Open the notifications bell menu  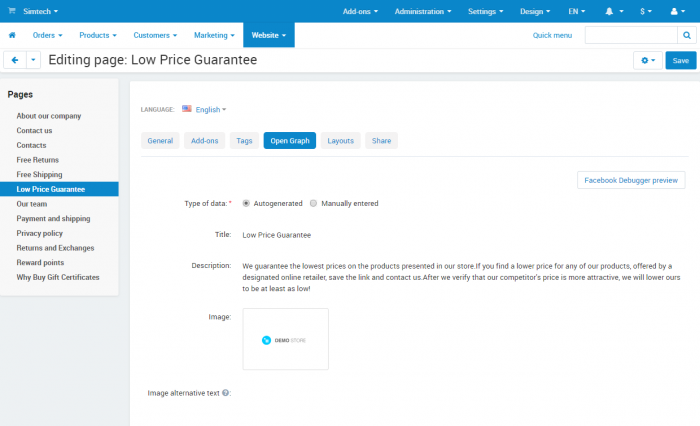point(614,12)
